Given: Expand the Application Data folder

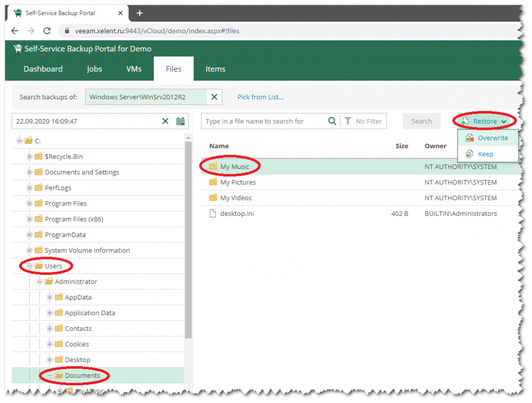Looking at the screenshot, I should pyautogui.click(x=49, y=313).
